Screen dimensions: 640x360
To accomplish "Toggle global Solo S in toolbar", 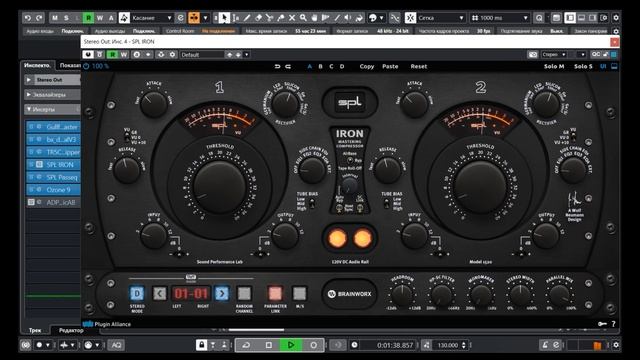I will click(66, 18).
